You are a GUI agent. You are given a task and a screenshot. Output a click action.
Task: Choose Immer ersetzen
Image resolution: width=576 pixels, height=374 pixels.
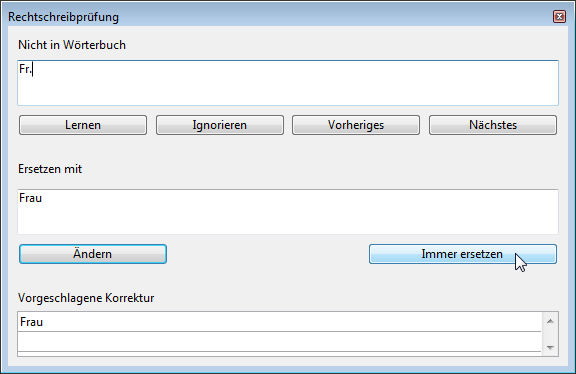[463, 254]
